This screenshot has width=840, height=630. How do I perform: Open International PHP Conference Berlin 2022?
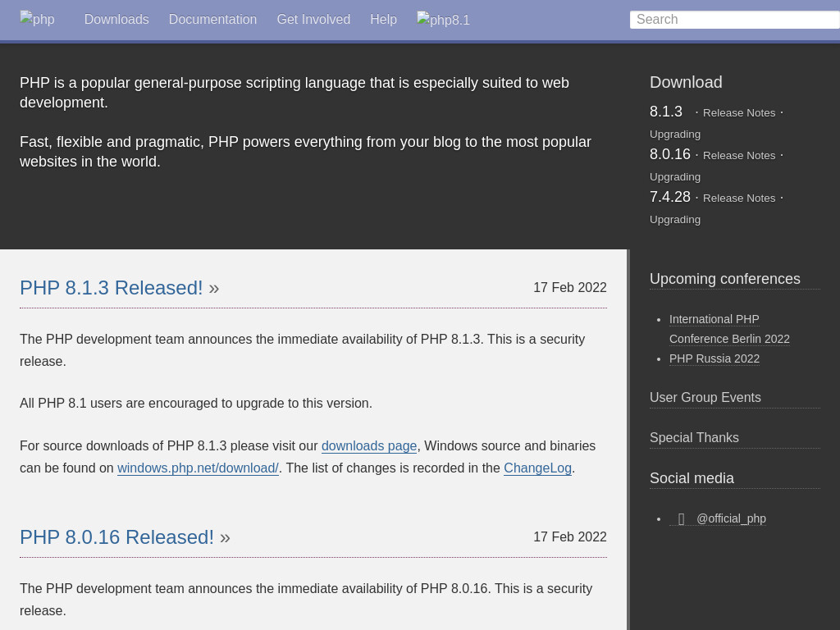coord(729,329)
